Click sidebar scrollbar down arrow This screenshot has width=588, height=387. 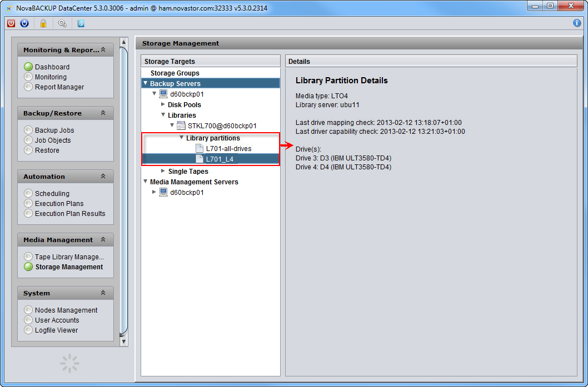[124, 341]
